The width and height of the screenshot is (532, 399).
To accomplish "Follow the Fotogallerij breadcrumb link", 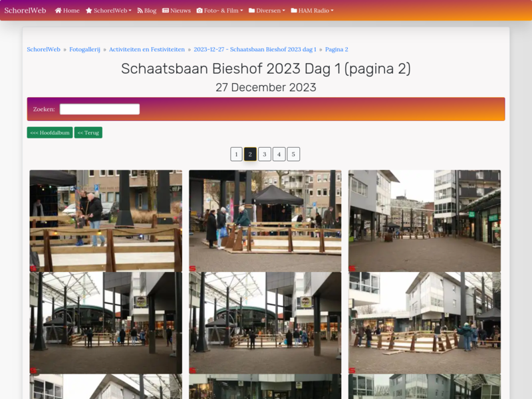I will (85, 49).
